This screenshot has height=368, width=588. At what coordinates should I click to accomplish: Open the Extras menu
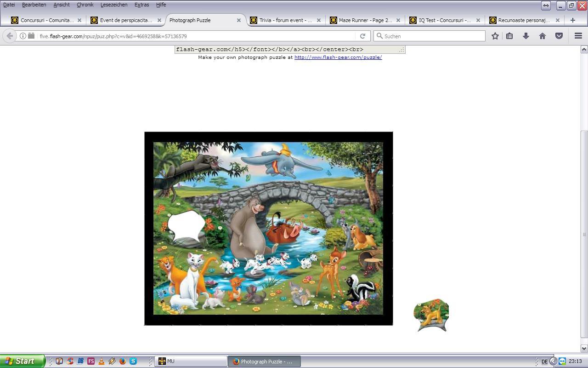tap(141, 5)
